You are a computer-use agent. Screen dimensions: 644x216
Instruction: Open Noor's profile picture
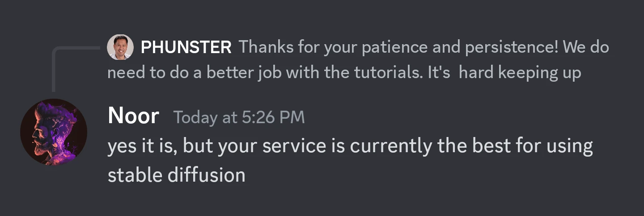click(x=54, y=132)
